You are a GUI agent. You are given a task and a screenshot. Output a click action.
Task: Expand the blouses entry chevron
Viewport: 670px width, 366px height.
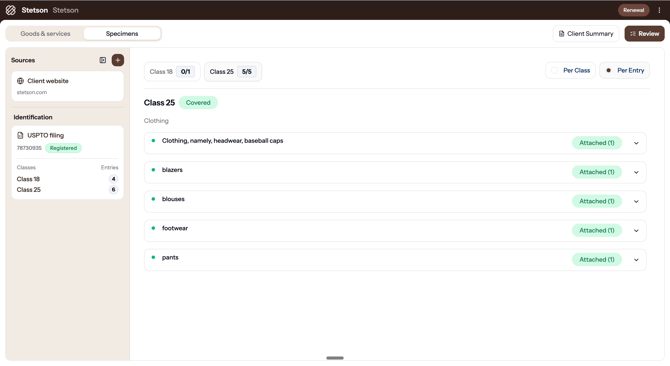coord(636,201)
